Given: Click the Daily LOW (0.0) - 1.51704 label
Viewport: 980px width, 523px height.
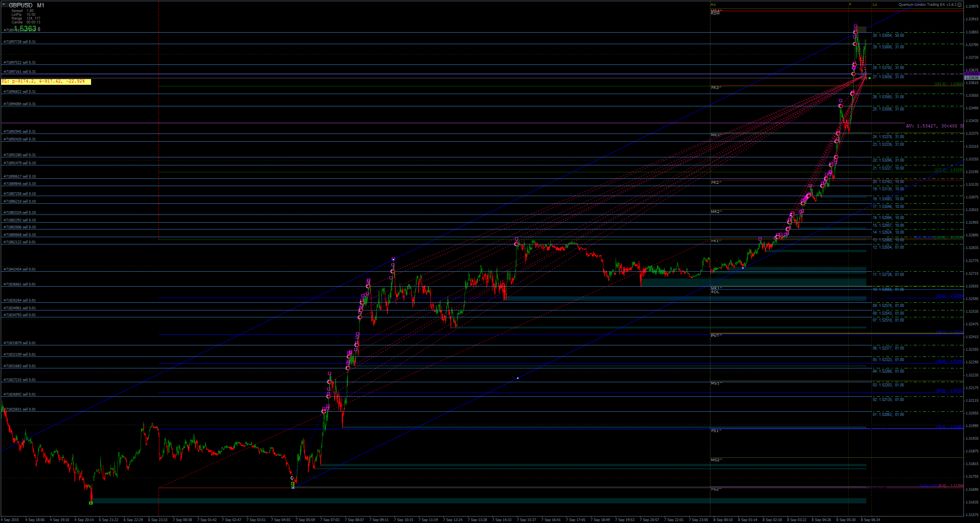Looking at the screenshot, I should 941,486.
